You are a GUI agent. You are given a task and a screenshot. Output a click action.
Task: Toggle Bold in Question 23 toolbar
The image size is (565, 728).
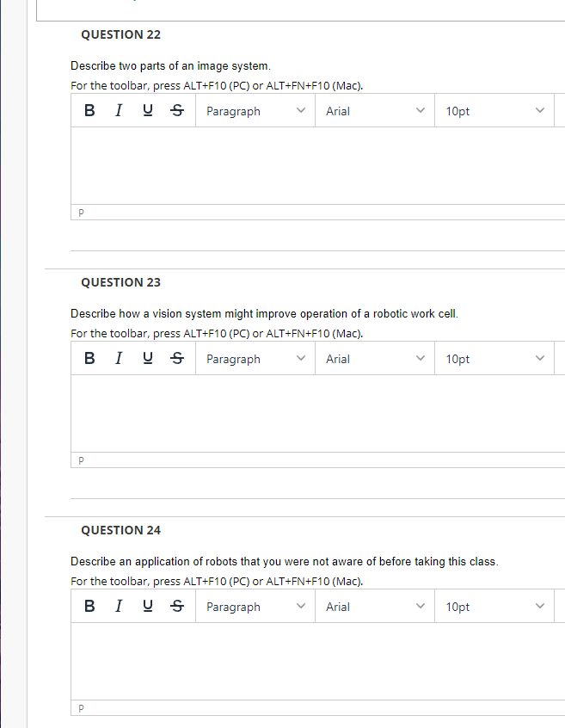[89, 359]
